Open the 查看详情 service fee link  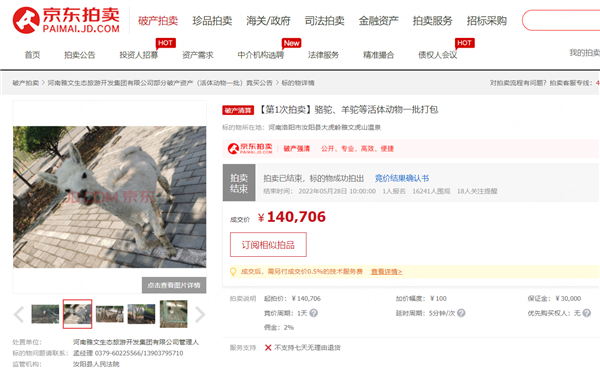(x=386, y=272)
